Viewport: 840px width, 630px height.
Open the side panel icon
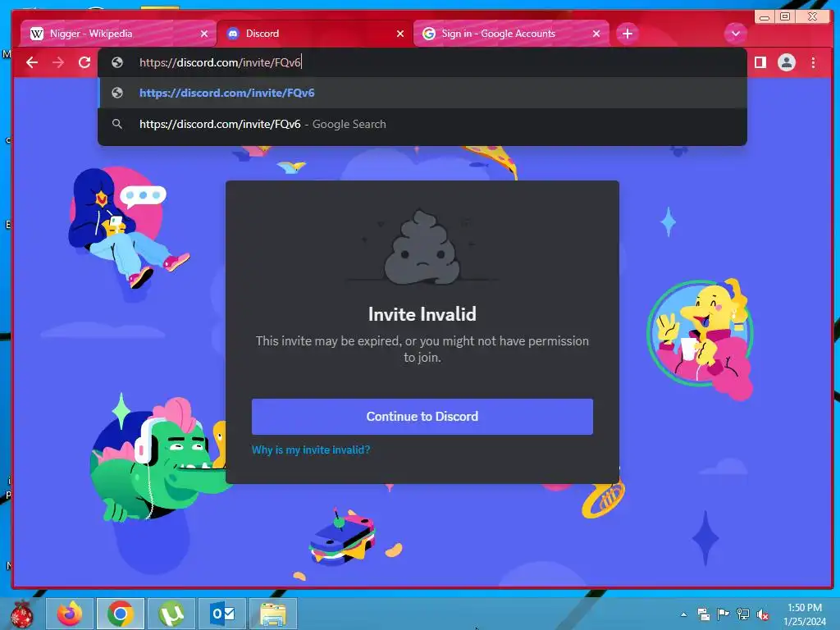pos(760,62)
